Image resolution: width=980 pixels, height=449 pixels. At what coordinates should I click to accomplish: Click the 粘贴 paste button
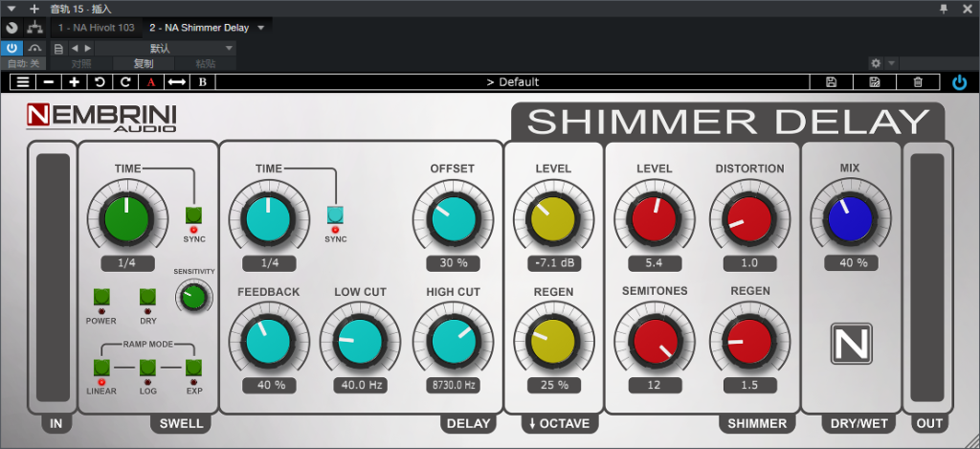click(206, 63)
